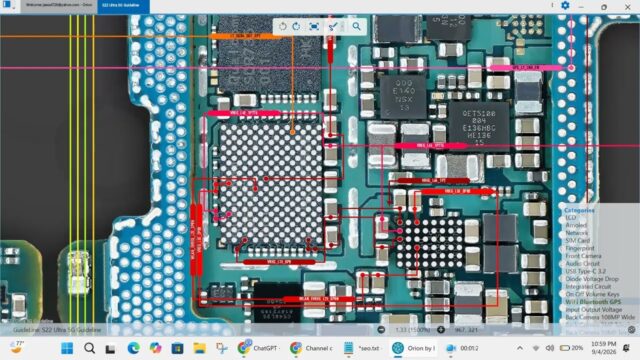Switch to the Welcome tab
Image resolution: width=640 pixels, height=360 pixels.
(59, 5)
